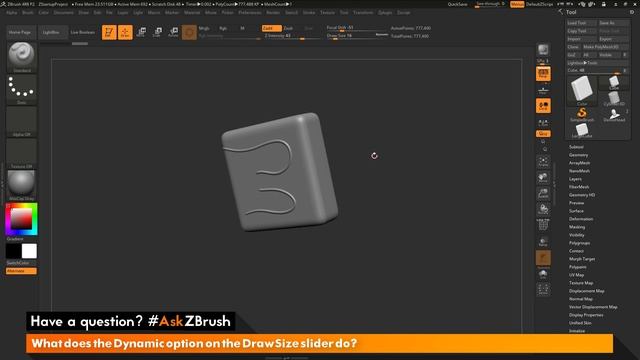Click Make PolyMesh3D button

point(605,47)
